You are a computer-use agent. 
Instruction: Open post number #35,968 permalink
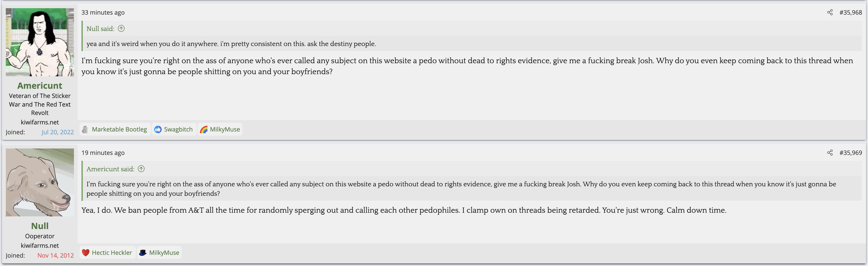850,12
